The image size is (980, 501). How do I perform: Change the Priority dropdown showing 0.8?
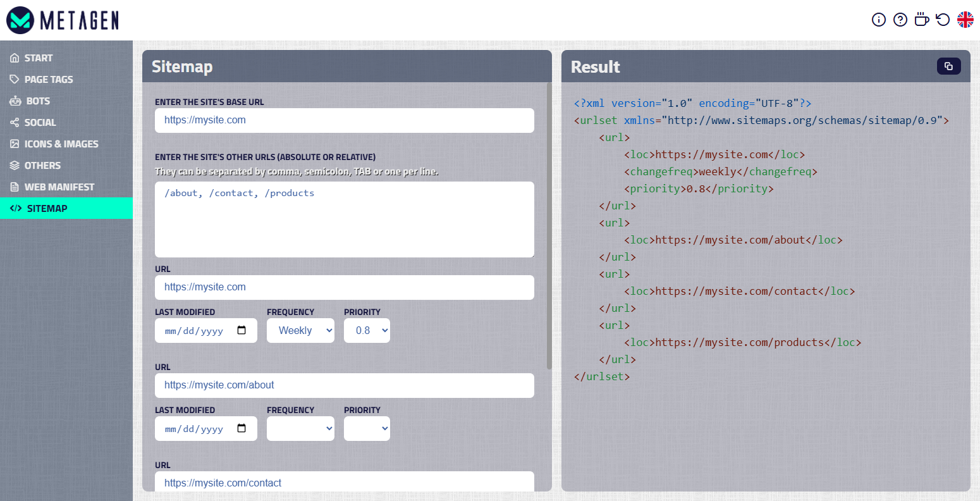click(x=367, y=330)
